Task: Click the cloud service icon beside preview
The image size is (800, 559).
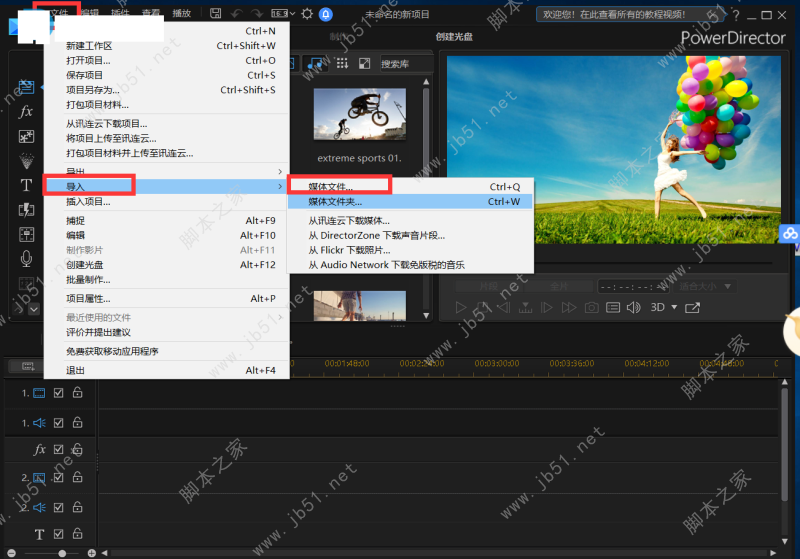Action: (790, 234)
